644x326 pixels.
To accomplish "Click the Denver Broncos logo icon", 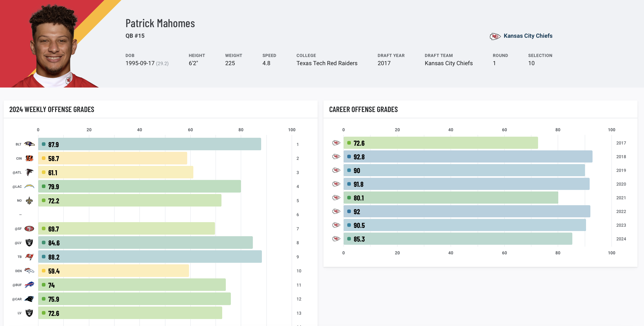I will [x=29, y=271].
